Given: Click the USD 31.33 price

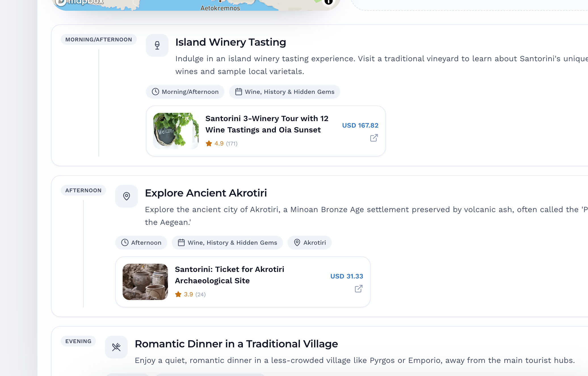Looking at the screenshot, I should [x=346, y=276].
